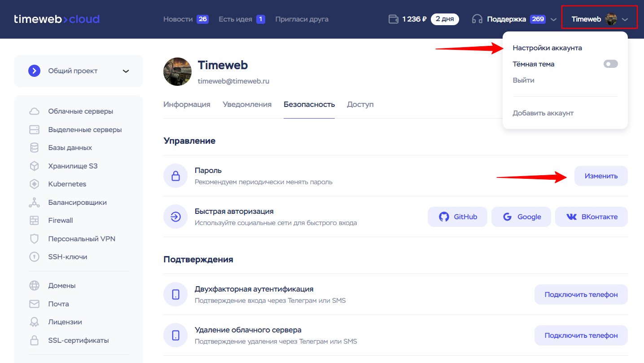Click the wallet balance icon
This screenshot has height=363, width=644.
pos(393,19)
